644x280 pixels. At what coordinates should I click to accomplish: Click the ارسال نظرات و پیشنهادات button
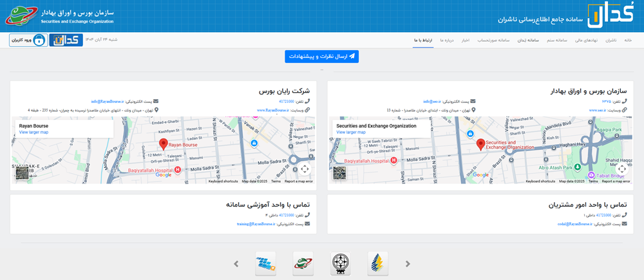tap(321, 57)
